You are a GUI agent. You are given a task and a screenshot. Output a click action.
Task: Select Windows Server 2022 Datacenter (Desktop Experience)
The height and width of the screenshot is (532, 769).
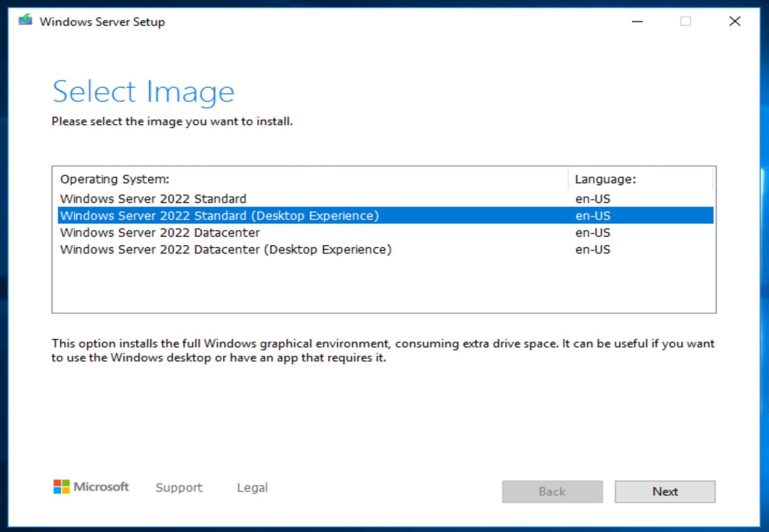point(225,249)
